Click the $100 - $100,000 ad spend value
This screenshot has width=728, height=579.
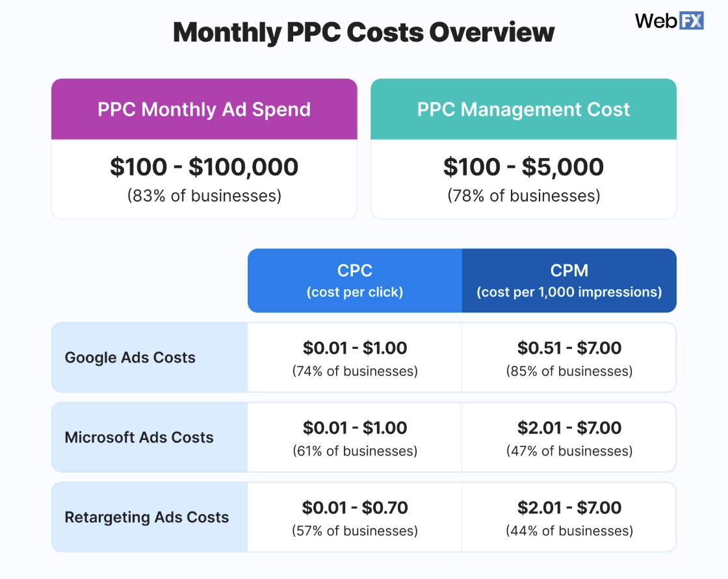tap(204, 167)
